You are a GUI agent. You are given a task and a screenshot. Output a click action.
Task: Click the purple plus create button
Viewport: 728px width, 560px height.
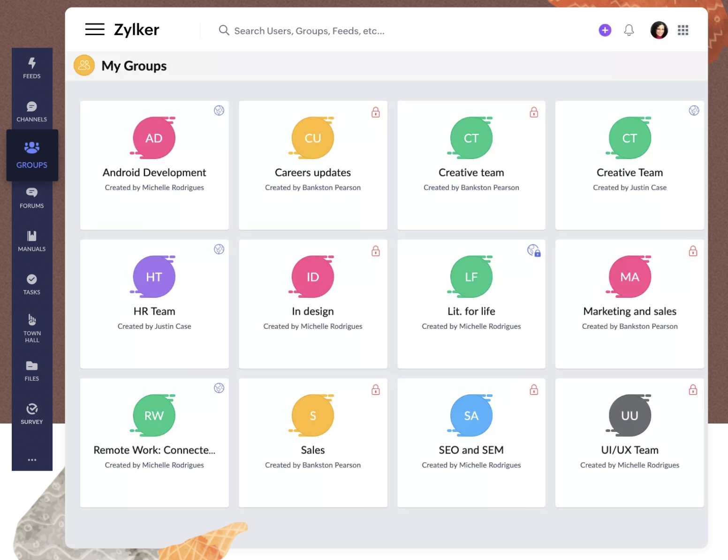605,30
